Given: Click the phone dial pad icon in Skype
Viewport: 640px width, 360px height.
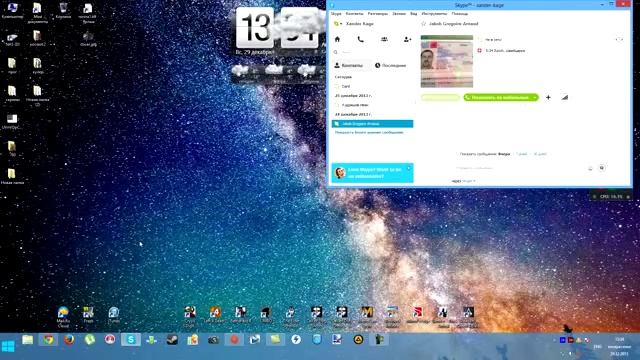Looking at the screenshot, I should [x=360, y=39].
